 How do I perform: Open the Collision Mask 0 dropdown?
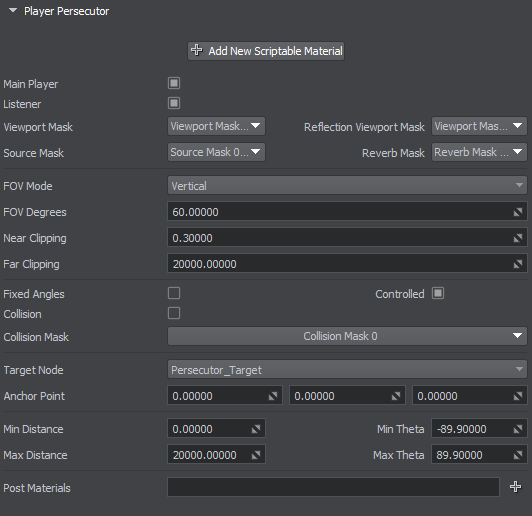pos(347,336)
